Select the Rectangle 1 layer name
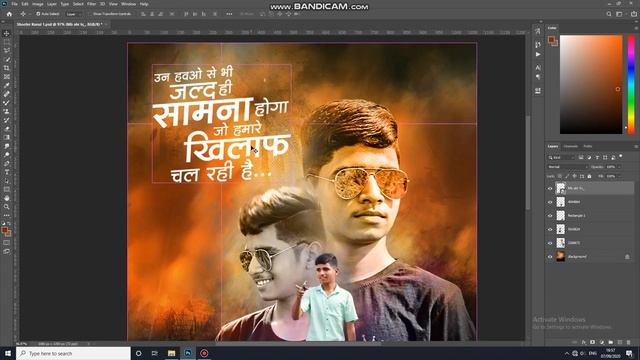The height and width of the screenshot is (360, 640). pos(576,216)
